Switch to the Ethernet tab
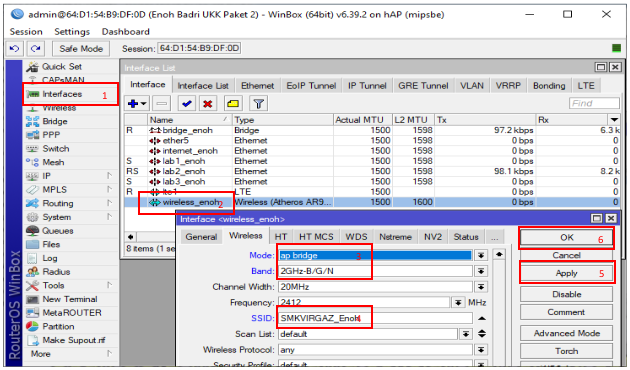 coord(258,86)
